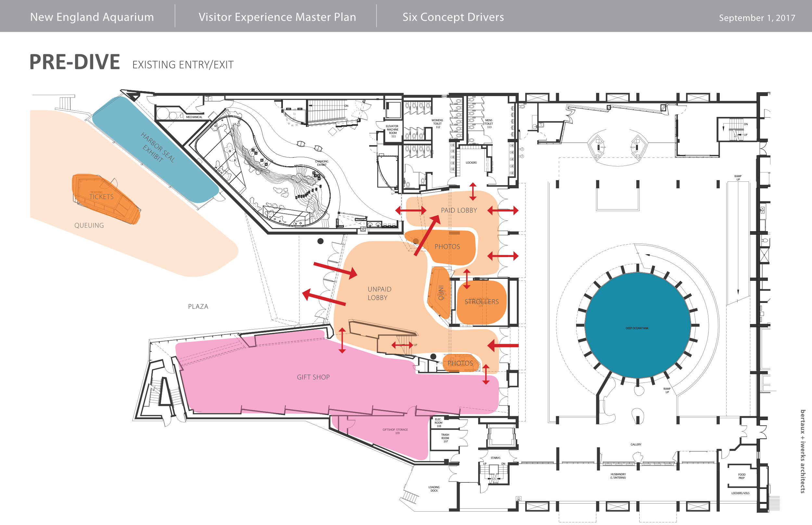Image resolution: width=812 pixels, height=525 pixels.
Task: Click the QUEUING area label
Action: click(89, 225)
